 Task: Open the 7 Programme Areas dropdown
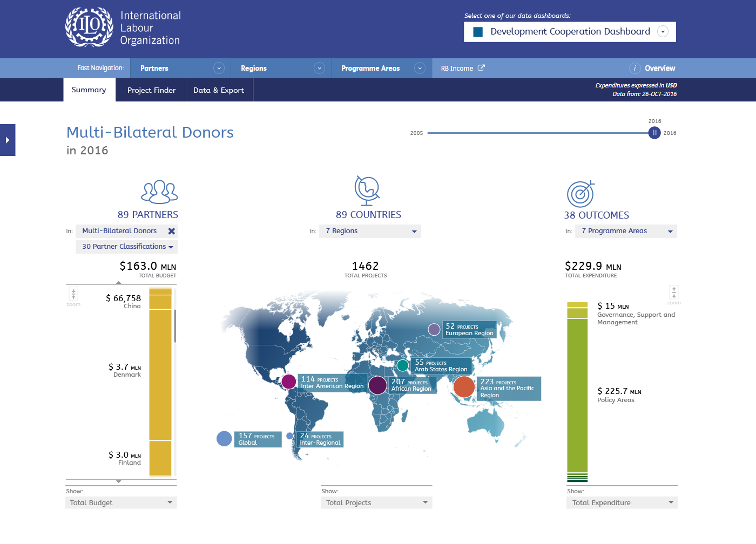[x=626, y=231]
